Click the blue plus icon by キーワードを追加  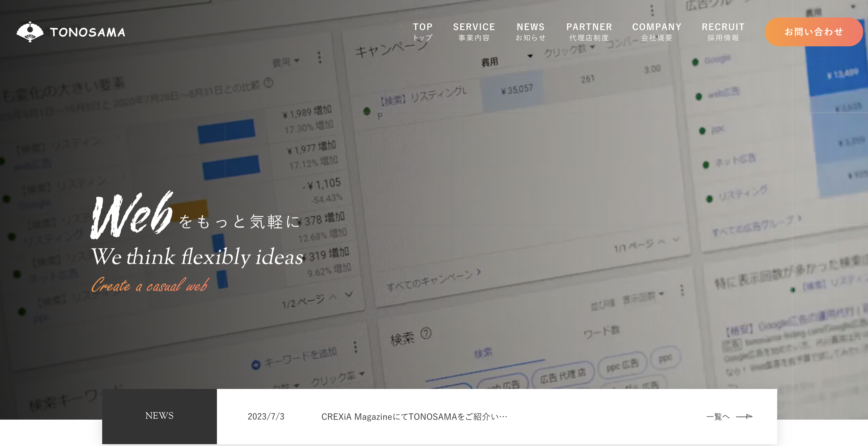coord(256,365)
